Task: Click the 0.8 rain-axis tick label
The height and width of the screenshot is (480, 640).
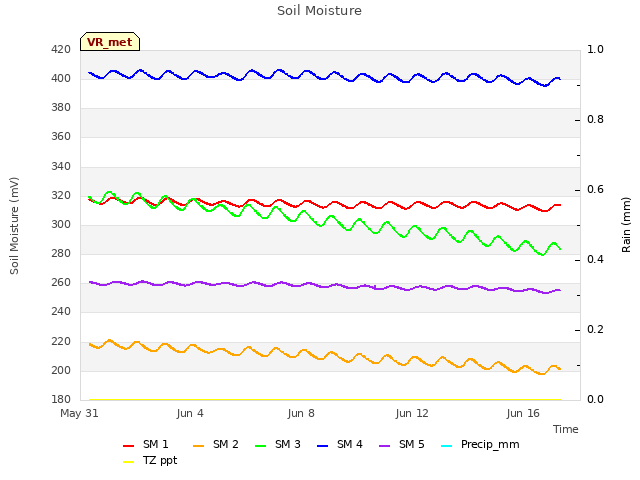Action: (595, 120)
